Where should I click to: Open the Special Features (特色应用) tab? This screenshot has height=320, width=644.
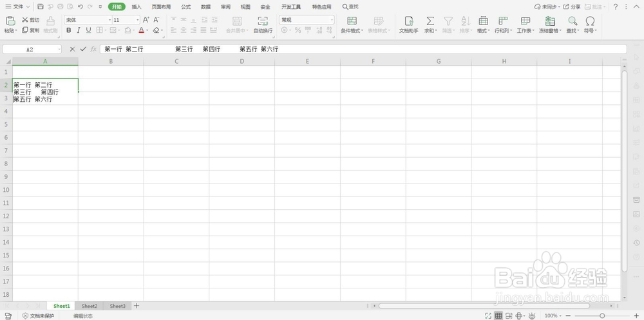(321, 6)
